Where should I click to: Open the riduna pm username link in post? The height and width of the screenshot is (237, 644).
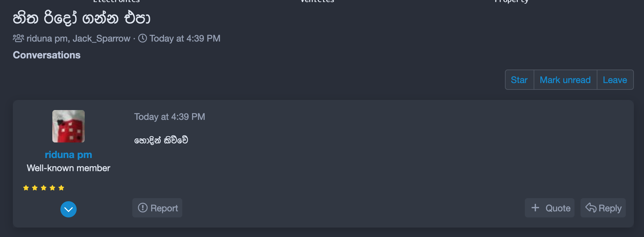point(69,155)
